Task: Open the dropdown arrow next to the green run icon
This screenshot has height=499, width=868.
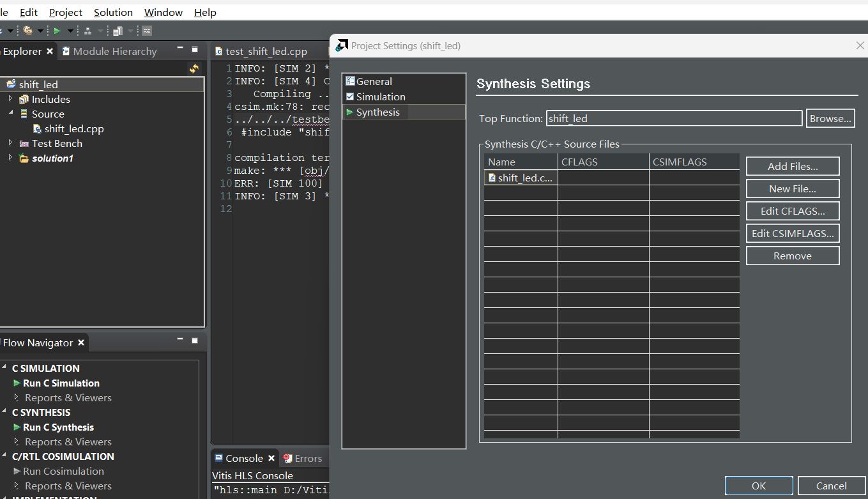Action: point(70,31)
